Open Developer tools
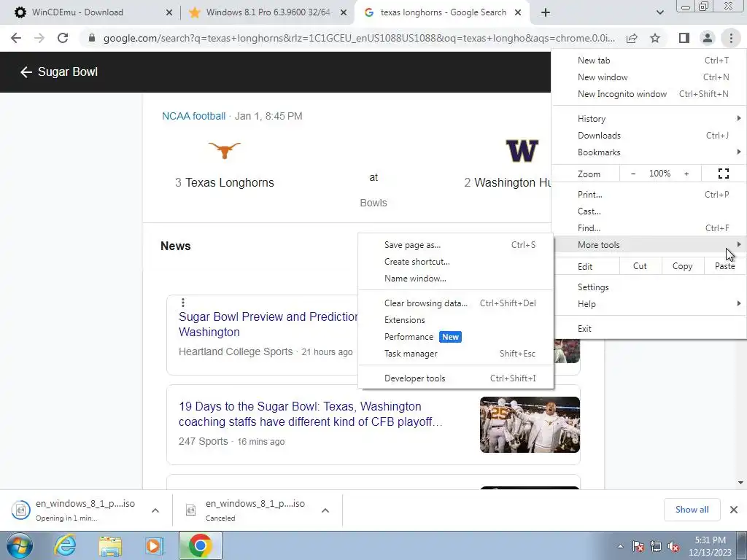 [456, 378]
